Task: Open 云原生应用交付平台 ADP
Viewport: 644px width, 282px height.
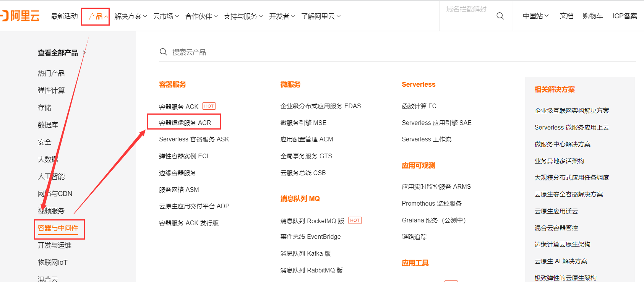Action: point(194,206)
